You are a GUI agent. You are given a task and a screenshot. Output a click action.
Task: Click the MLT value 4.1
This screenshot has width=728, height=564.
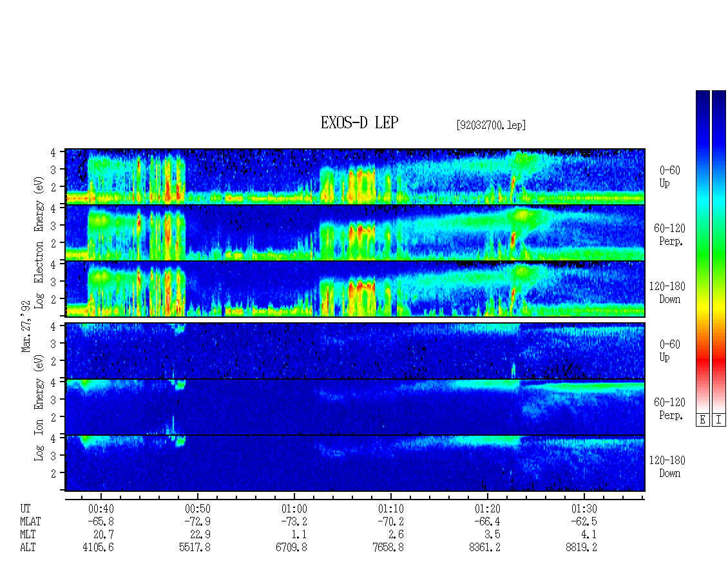[589, 535]
